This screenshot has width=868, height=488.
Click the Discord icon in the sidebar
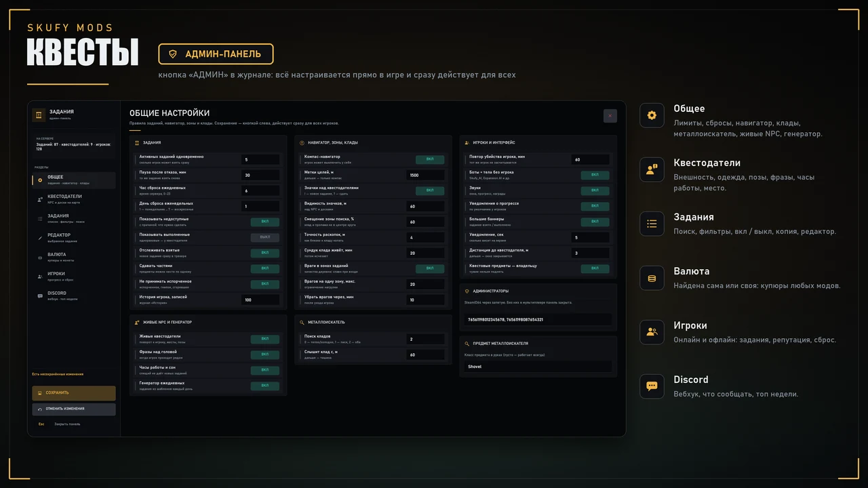(x=40, y=296)
